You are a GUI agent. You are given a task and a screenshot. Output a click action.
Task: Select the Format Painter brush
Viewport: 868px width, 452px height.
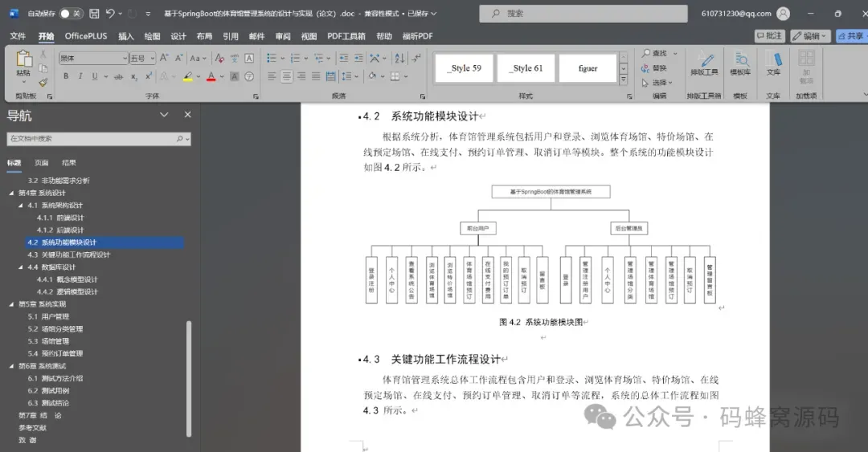tap(43, 83)
